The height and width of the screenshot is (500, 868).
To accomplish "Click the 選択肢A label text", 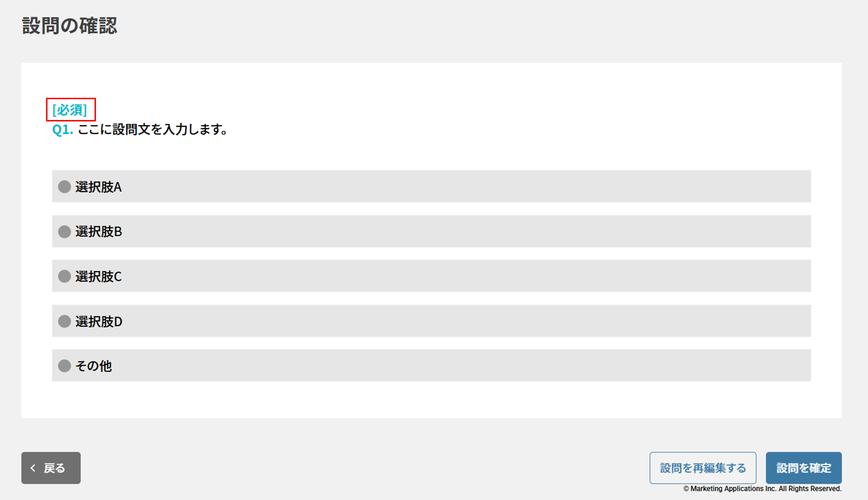I will (99, 187).
